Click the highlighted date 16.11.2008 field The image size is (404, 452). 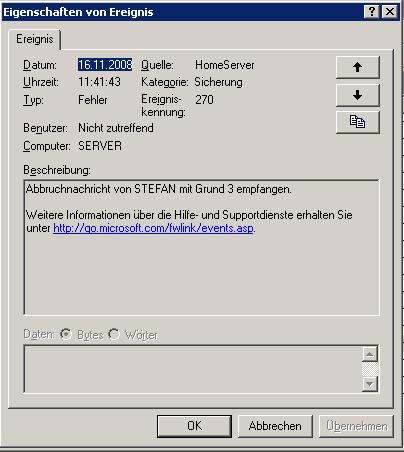(x=105, y=65)
